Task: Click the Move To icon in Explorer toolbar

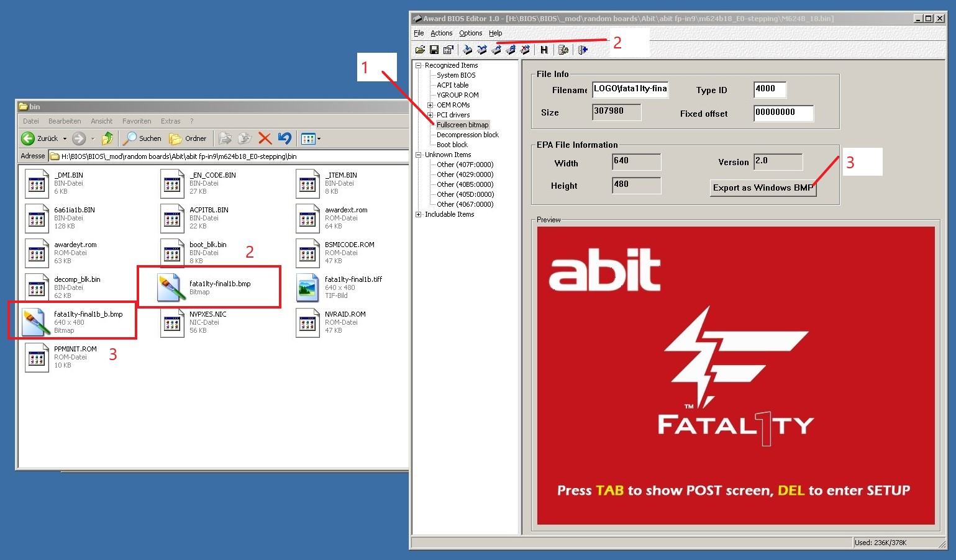Action: pyautogui.click(x=225, y=138)
